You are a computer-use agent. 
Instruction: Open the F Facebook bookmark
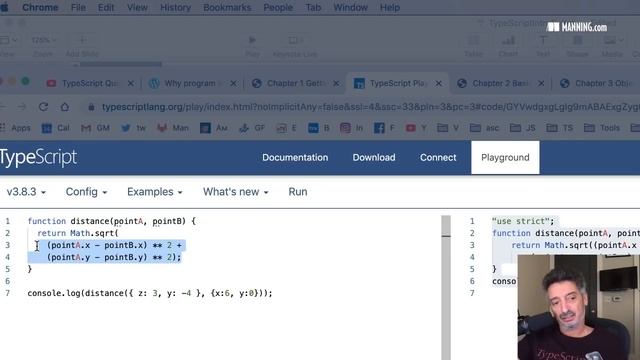384,128
